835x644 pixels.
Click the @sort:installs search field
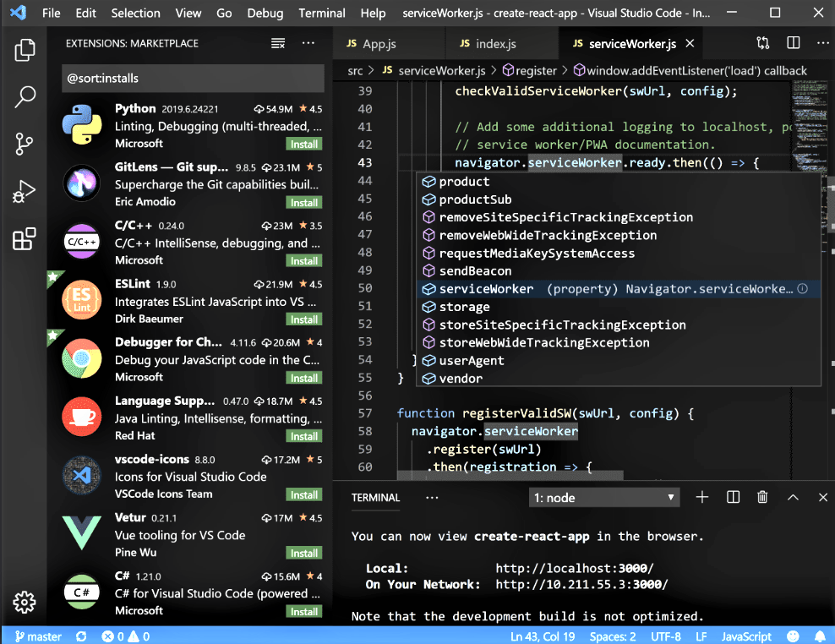click(193, 79)
